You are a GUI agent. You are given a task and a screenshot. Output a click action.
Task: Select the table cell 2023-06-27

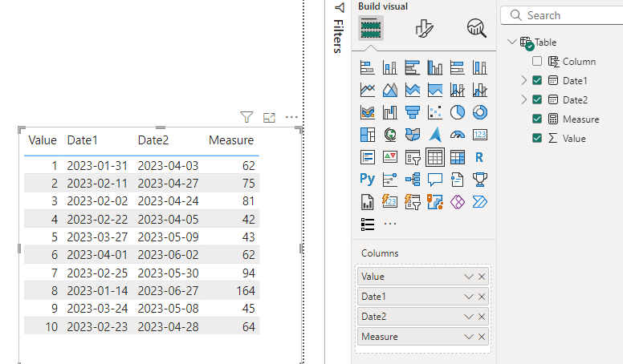coord(168,291)
